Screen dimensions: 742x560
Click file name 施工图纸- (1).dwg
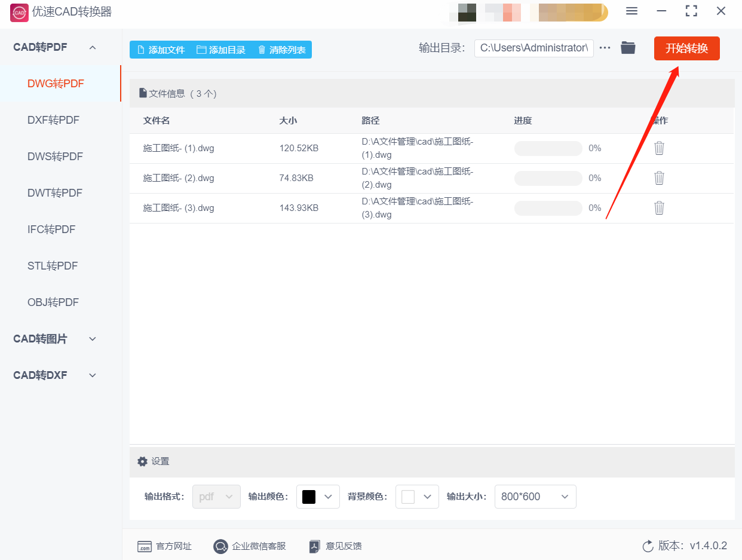[179, 148]
